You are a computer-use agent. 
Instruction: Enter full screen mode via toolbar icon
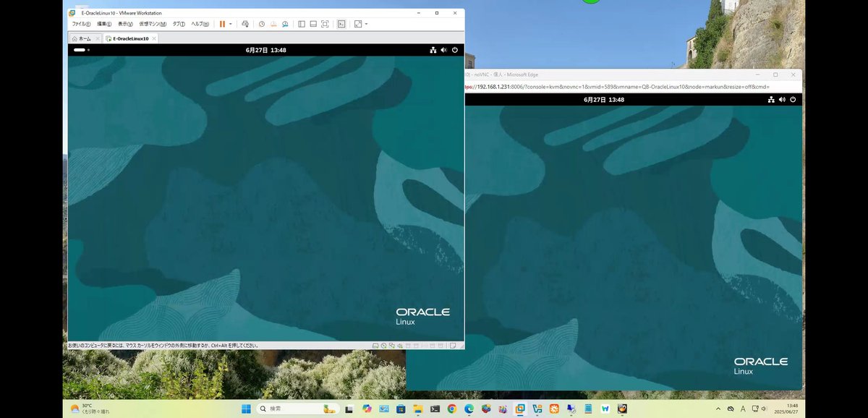[x=325, y=24]
